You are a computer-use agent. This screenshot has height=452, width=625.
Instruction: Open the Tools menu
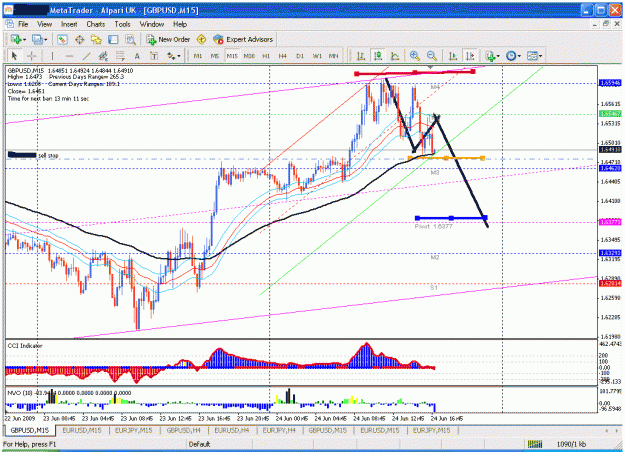click(x=122, y=24)
